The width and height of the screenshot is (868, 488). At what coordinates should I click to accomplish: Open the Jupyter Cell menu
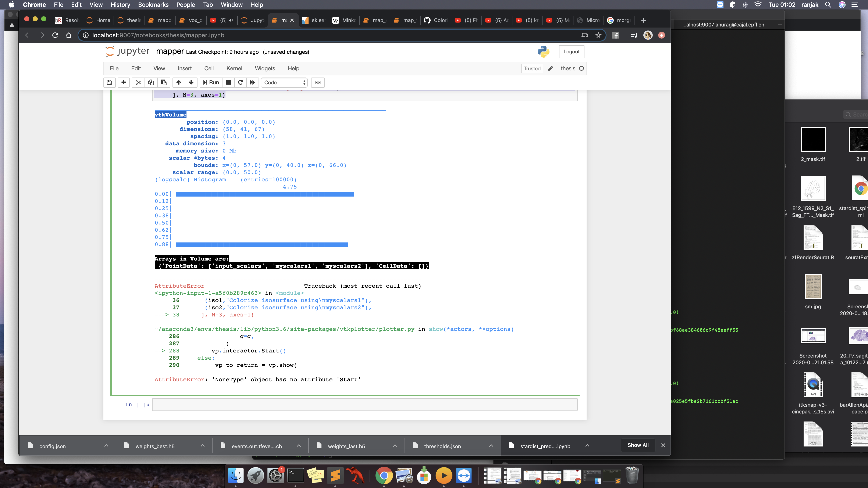[x=209, y=68]
